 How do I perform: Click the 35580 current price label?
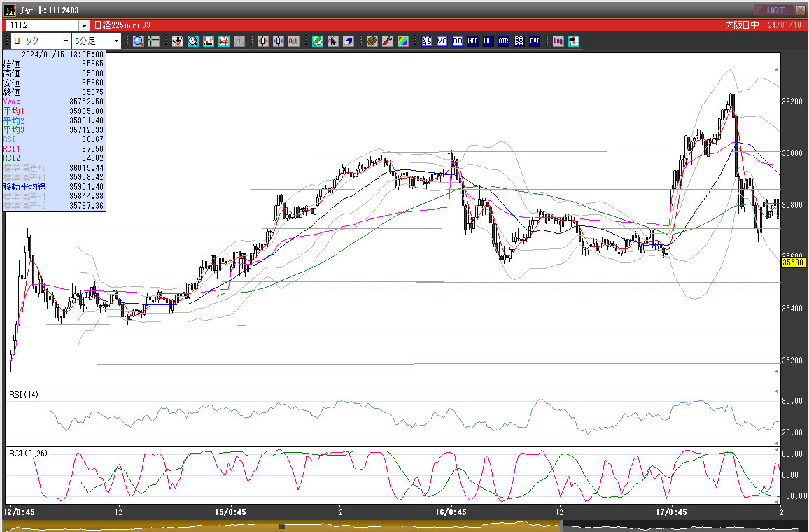[793, 262]
